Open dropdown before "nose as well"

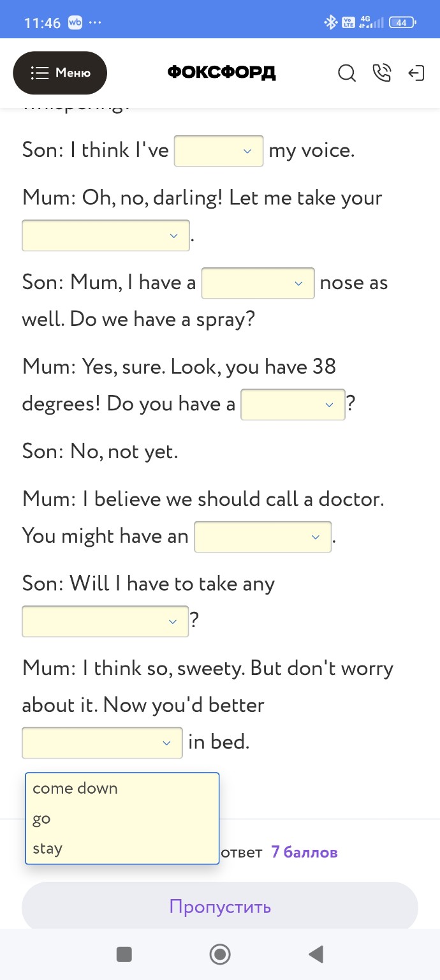pyautogui.click(x=258, y=283)
